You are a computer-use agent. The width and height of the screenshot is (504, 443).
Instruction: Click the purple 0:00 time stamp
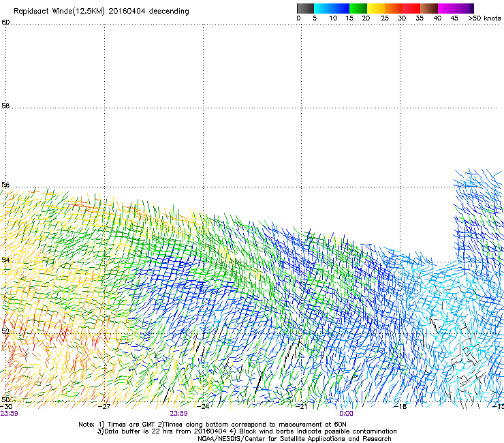(346, 414)
